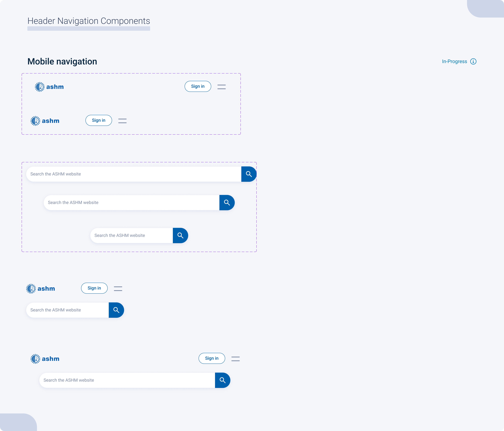The height and width of the screenshot is (431, 504).
Task: Open hamburger menu in narrow header inside first dashed frame
Action: 122,121
